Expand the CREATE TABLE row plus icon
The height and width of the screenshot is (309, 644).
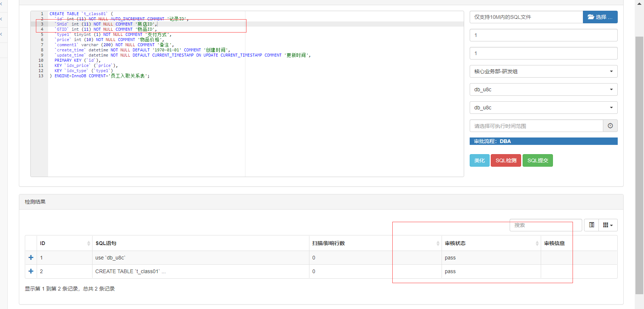[31, 271]
